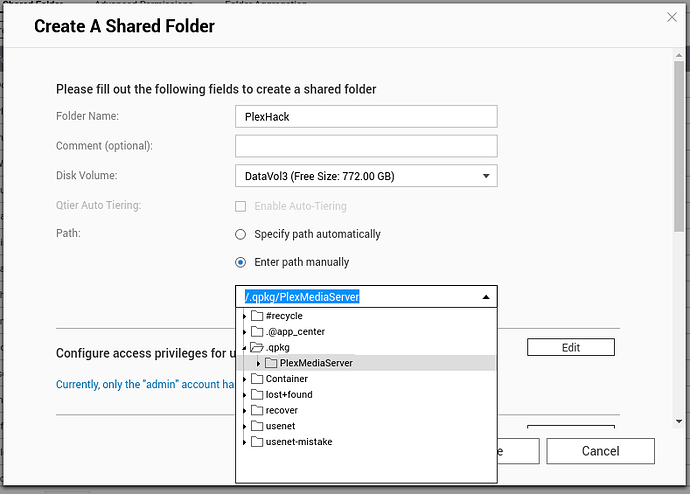Image resolution: width=690 pixels, height=494 pixels.
Task: Click the Cancel button
Action: [x=600, y=451]
